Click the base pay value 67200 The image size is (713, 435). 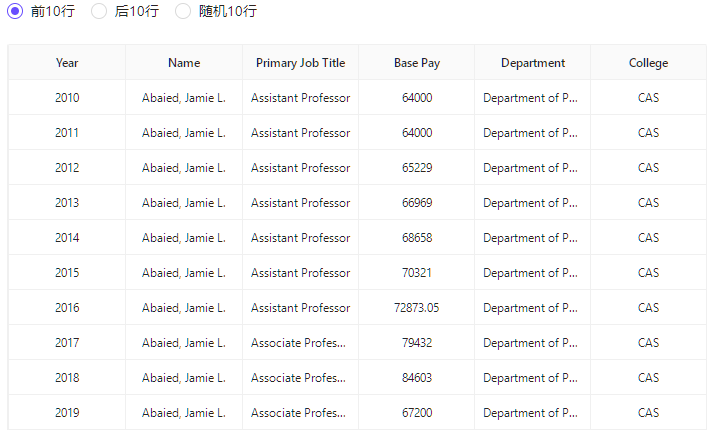tap(417, 413)
